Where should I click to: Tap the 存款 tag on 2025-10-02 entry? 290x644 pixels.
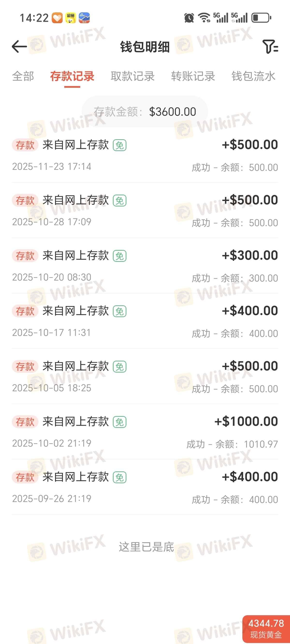click(x=25, y=422)
